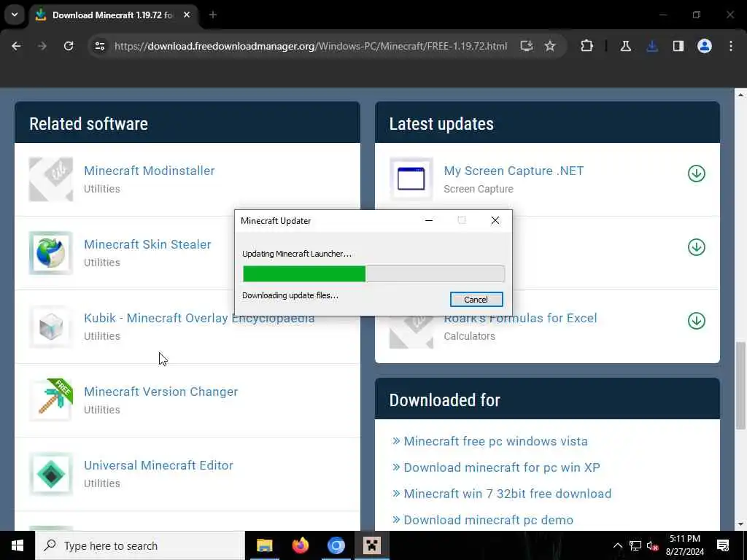Viewport: 747px width, 560px height.
Task: Click the scrollbar up arrow
Action: coord(740,95)
